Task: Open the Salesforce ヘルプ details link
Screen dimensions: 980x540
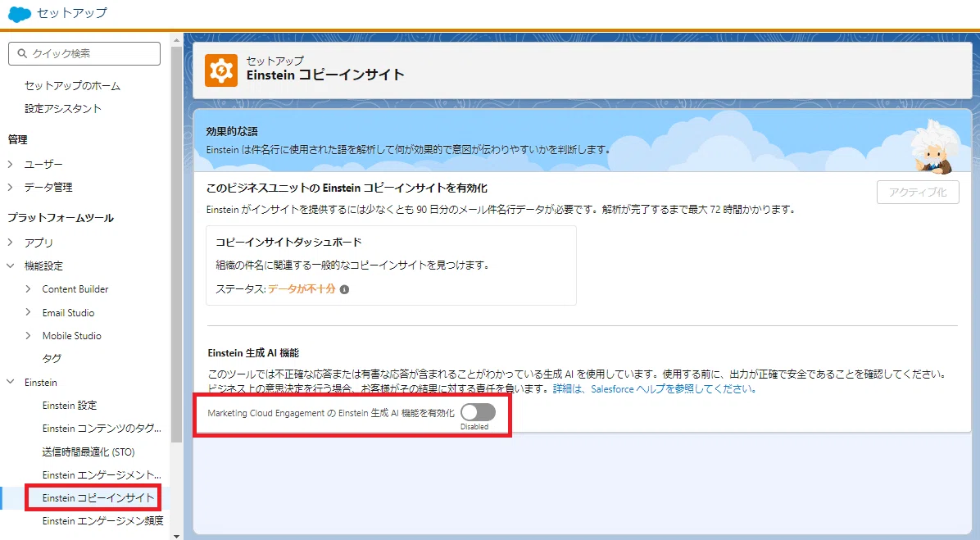Action: [x=655, y=388]
